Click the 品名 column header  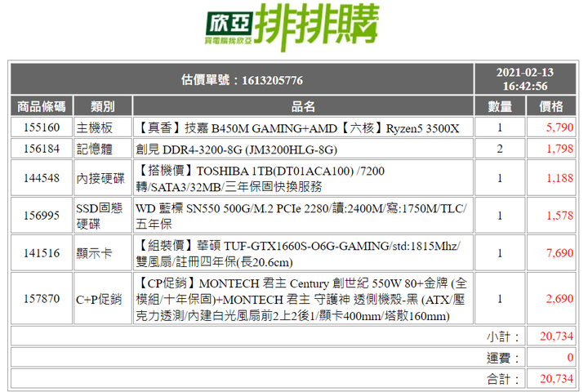[x=303, y=106]
